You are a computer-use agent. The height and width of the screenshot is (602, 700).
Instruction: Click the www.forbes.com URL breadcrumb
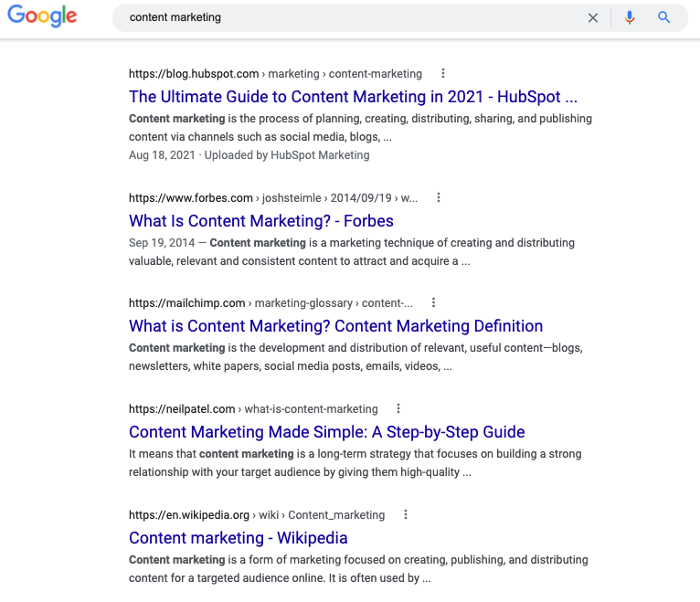click(272, 197)
